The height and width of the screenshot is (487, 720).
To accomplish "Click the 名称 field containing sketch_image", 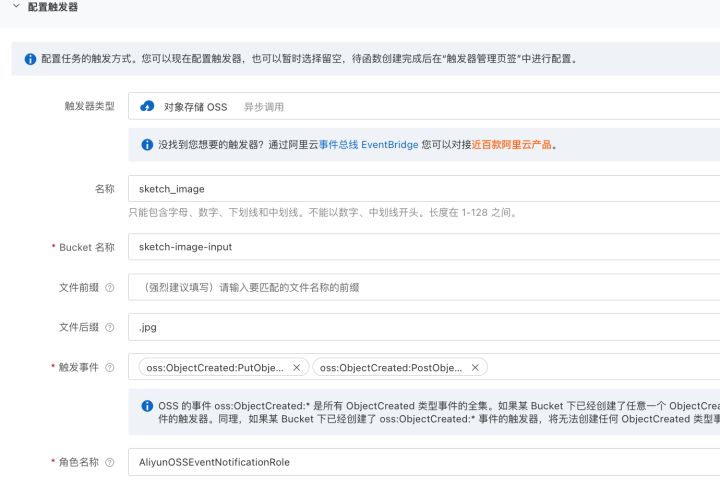I will (x=424, y=189).
